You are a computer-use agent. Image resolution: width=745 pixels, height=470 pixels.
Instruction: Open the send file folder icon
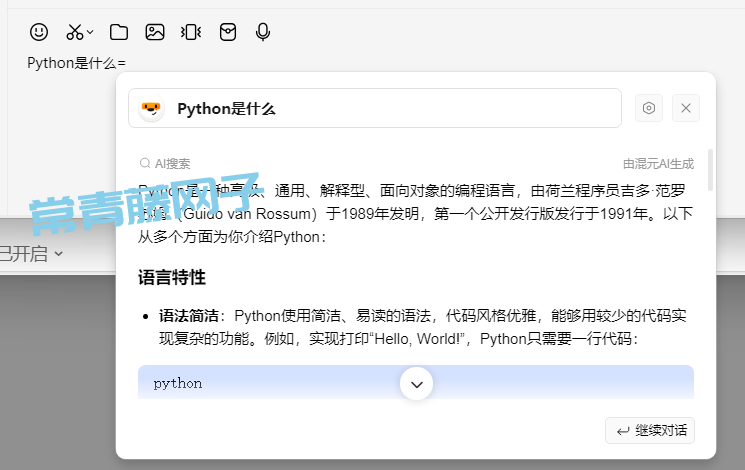tap(119, 32)
